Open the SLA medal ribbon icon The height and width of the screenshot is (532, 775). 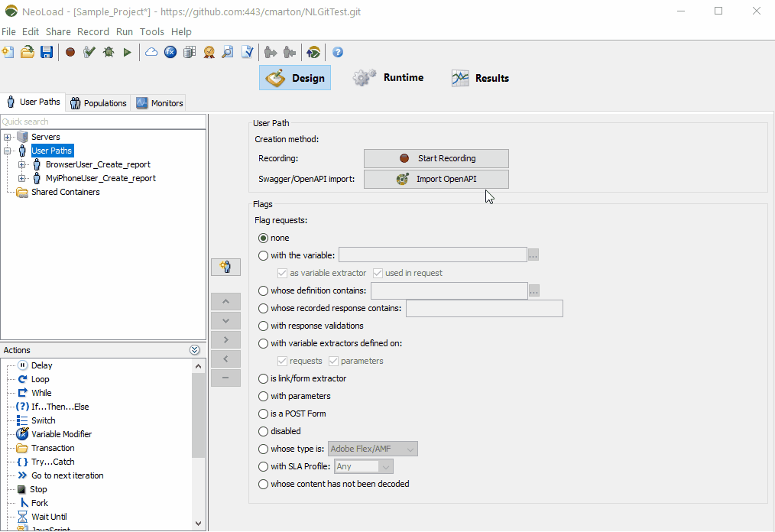[209, 52]
